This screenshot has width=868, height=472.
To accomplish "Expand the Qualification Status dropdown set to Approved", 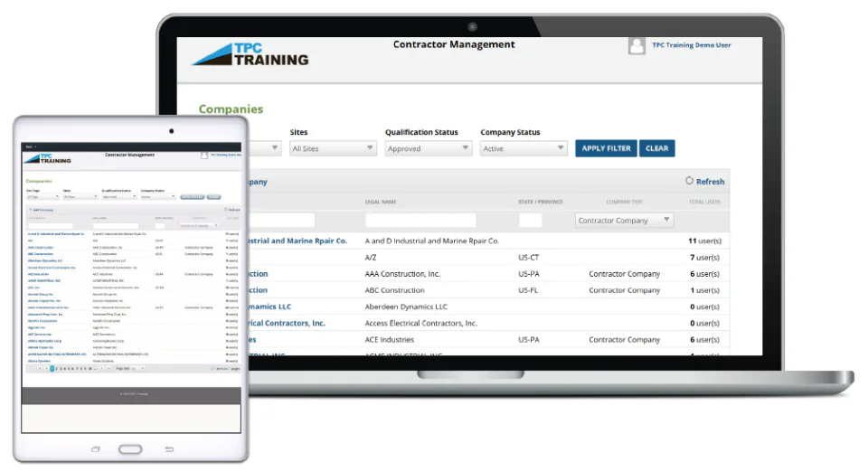I will (429, 148).
